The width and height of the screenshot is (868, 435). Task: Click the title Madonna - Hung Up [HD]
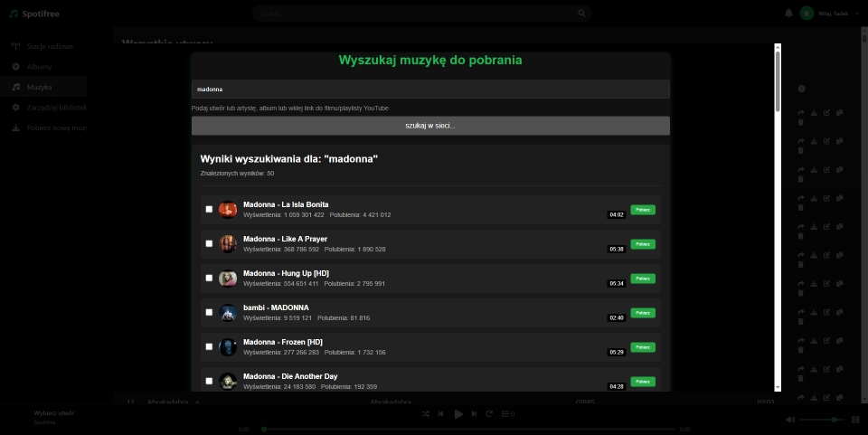[287, 273]
